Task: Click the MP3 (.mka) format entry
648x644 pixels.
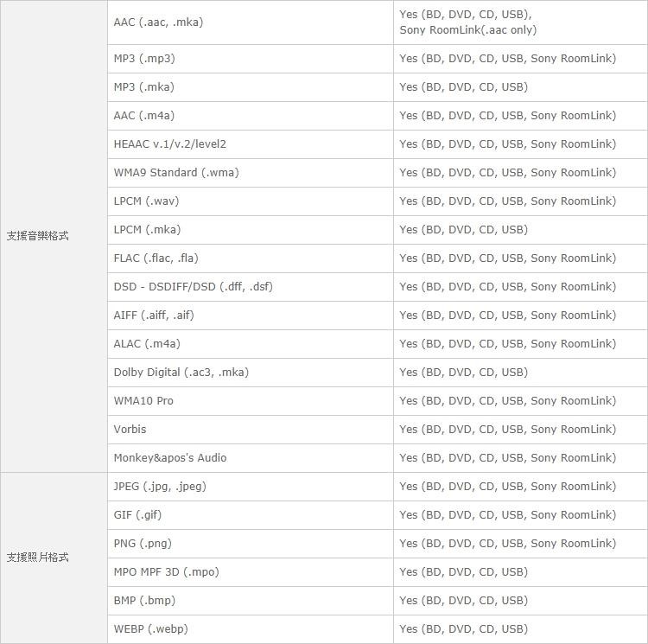Action: [x=251, y=87]
